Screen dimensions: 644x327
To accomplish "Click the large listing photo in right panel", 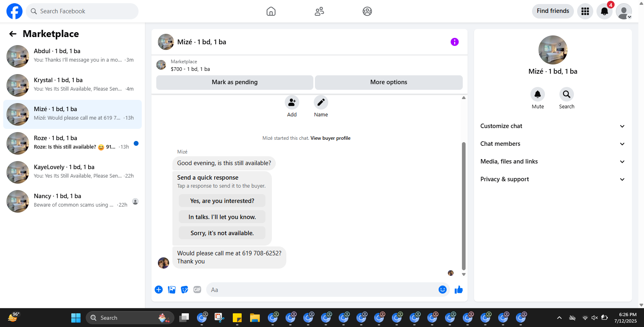I will click(x=553, y=50).
